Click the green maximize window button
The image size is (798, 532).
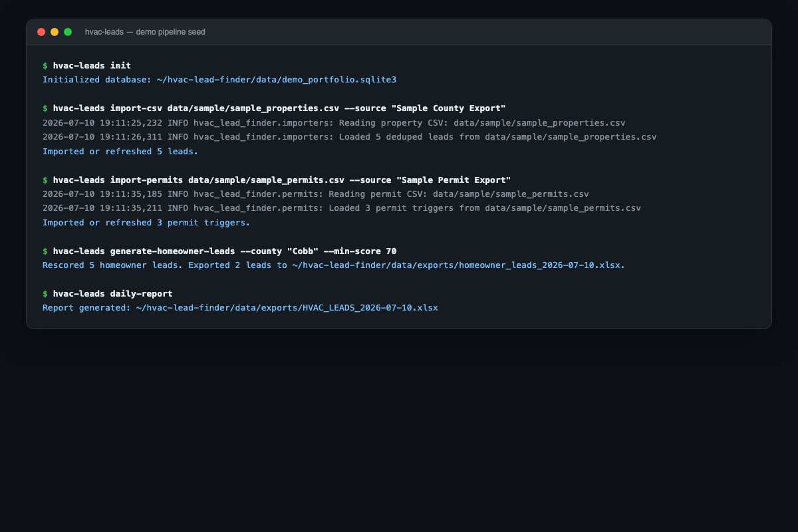coord(68,32)
